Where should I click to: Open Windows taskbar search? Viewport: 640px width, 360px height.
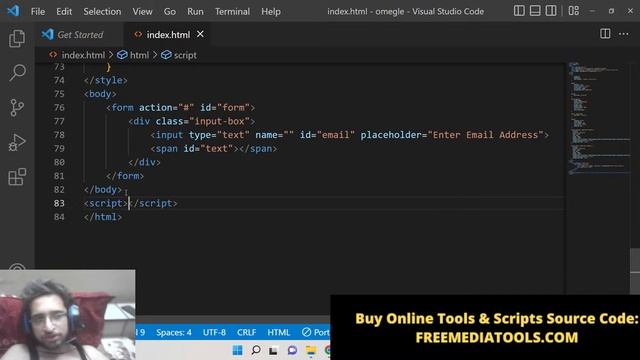256,350
